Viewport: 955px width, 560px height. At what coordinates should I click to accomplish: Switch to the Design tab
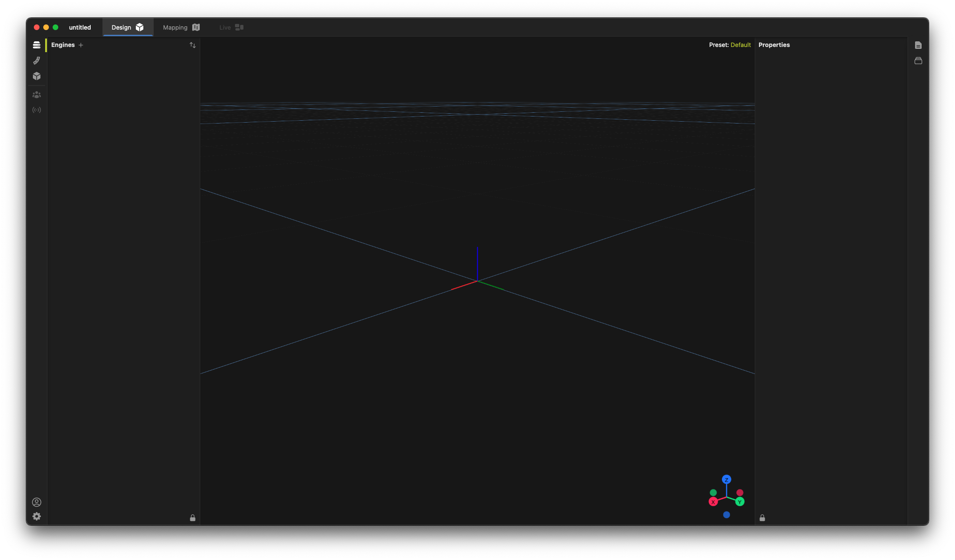[x=127, y=27]
